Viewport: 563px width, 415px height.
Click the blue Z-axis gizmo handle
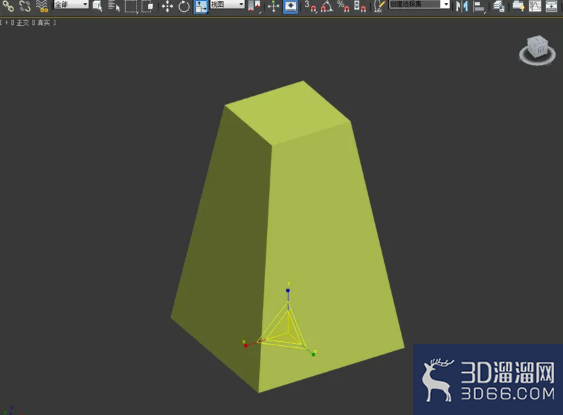(288, 290)
